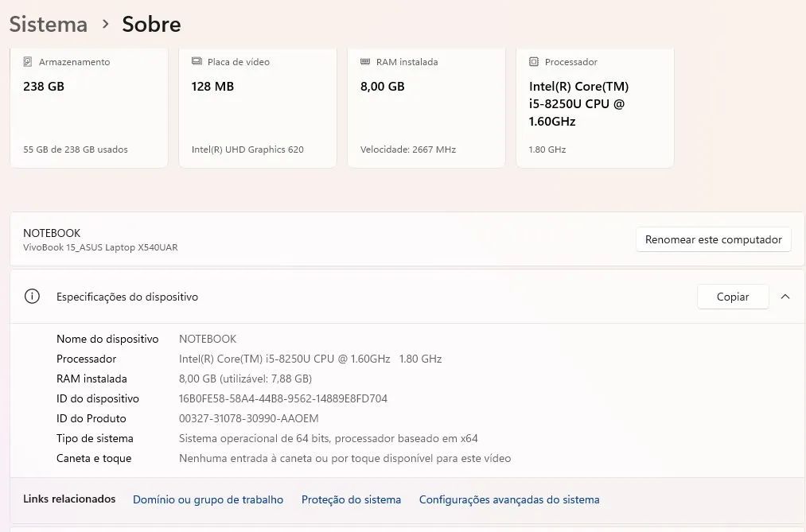Open the Armazenamento card
The width and height of the screenshot is (806, 532).
[88, 107]
